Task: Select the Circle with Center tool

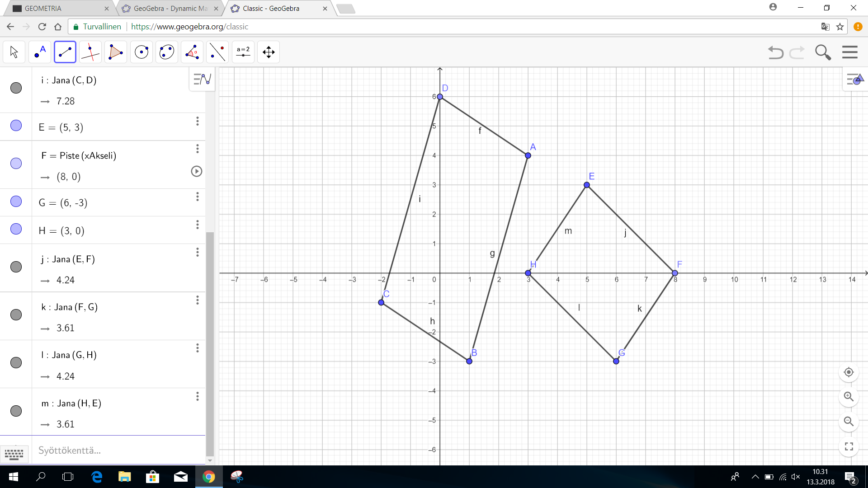Action: pyautogui.click(x=142, y=52)
